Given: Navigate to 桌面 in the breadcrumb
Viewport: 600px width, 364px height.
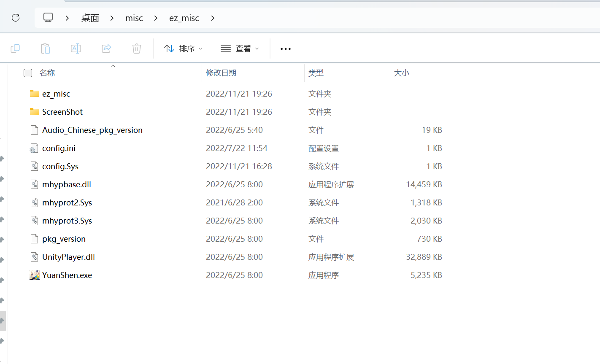Looking at the screenshot, I should 90,18.
